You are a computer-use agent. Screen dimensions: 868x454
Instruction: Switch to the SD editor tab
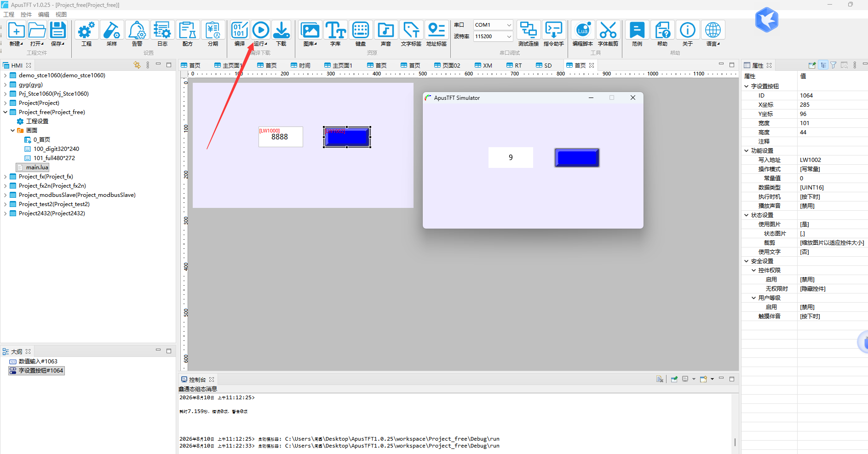point(544,66)
